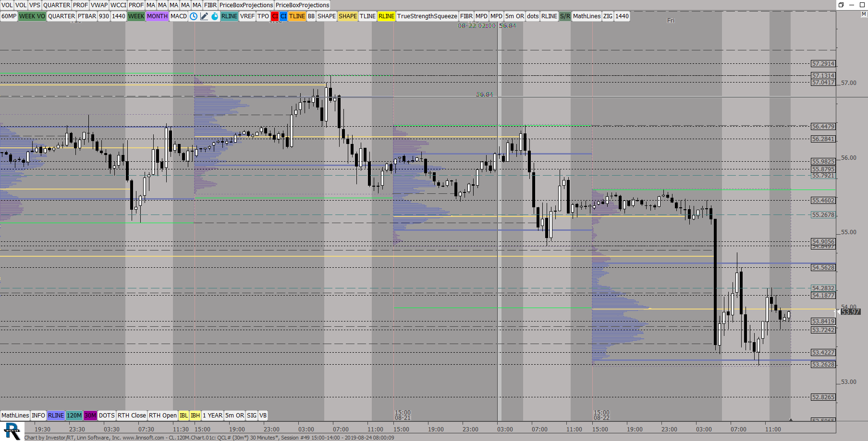Toggle the green WEEK VO button
Image resolution: width=868 pixels, height=441 pixels.
[32, 16]
